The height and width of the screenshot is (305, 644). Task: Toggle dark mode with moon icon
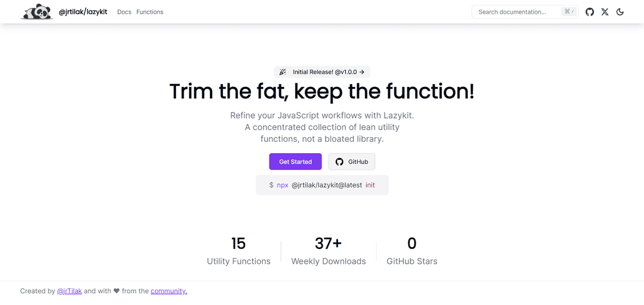point(620,12)
